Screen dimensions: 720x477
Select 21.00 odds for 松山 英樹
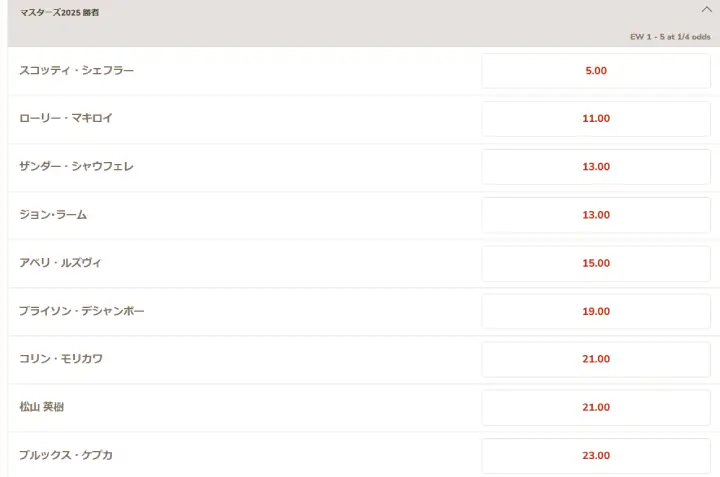click(596, 407)
